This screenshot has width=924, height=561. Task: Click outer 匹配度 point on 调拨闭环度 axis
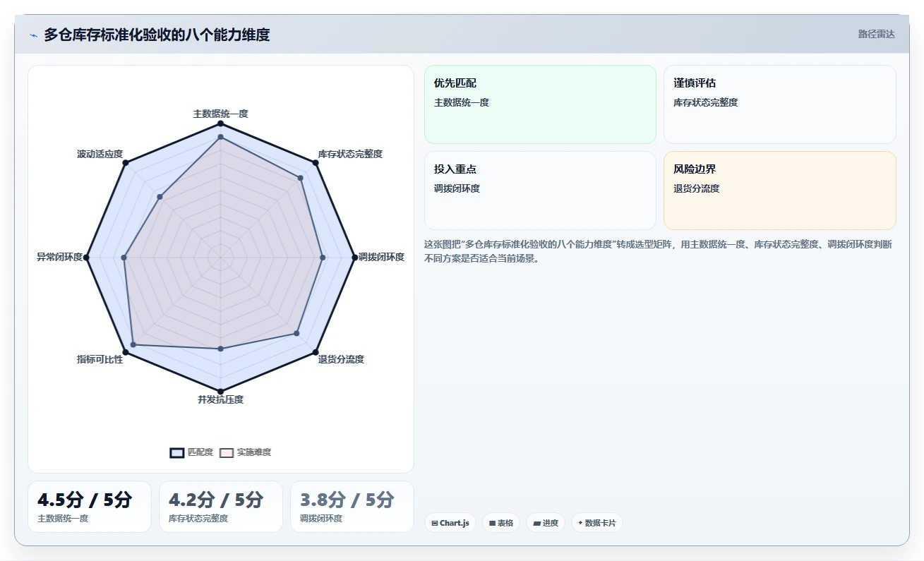click(x=354, y=258)
